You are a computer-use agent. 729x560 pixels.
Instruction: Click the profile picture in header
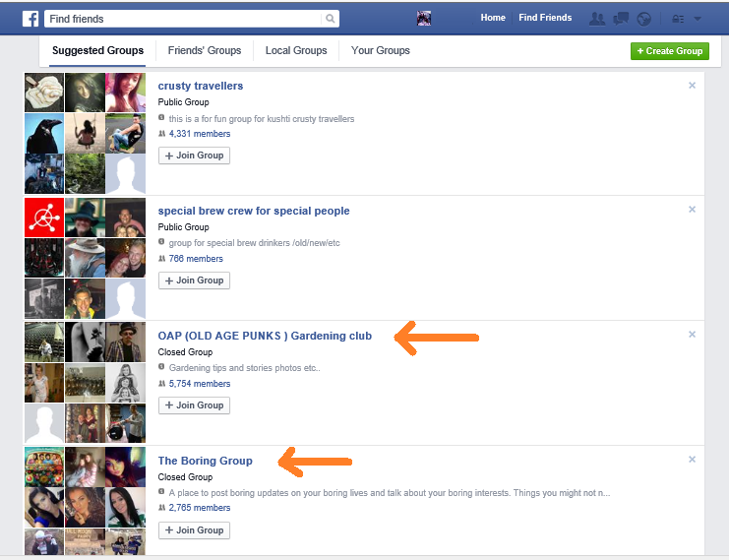(x=424, y=18)
